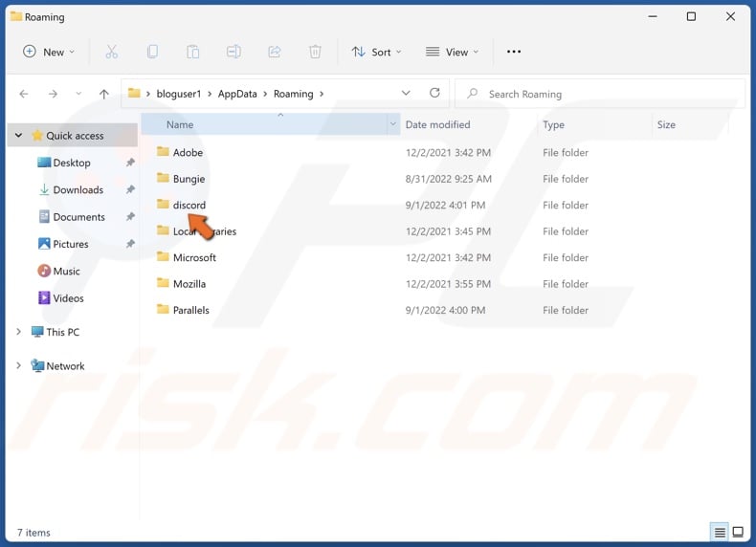Click the Microsoft folder icon
Image resolution: width=756 pixels, height=547 pixels.
pos(163,257)
